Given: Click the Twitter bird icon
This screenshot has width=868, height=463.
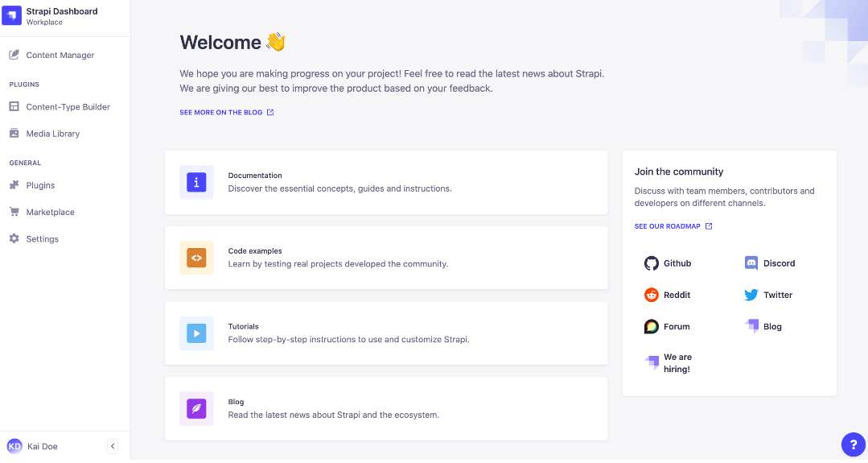Looking at the screenshot, I should pyautogui.click(x=751, y=295).
